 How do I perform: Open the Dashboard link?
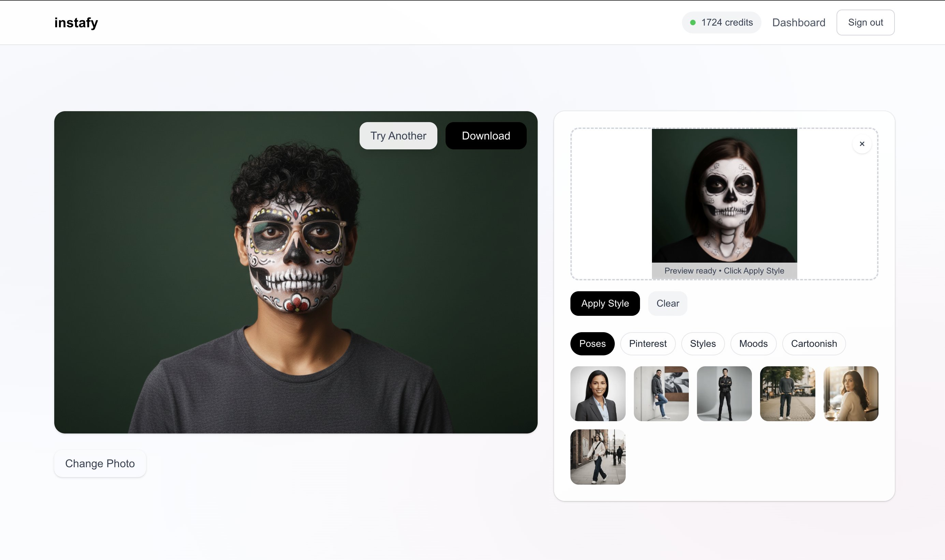coord(799,23)
